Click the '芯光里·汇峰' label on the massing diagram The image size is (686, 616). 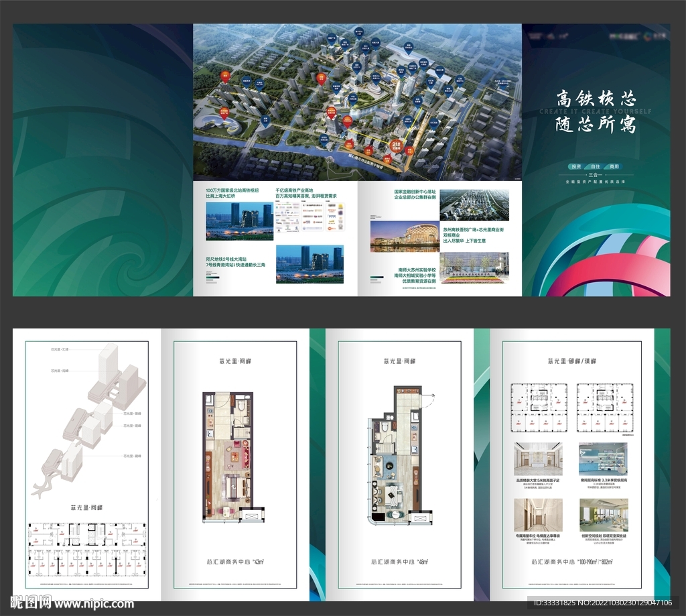click(60, 349)
